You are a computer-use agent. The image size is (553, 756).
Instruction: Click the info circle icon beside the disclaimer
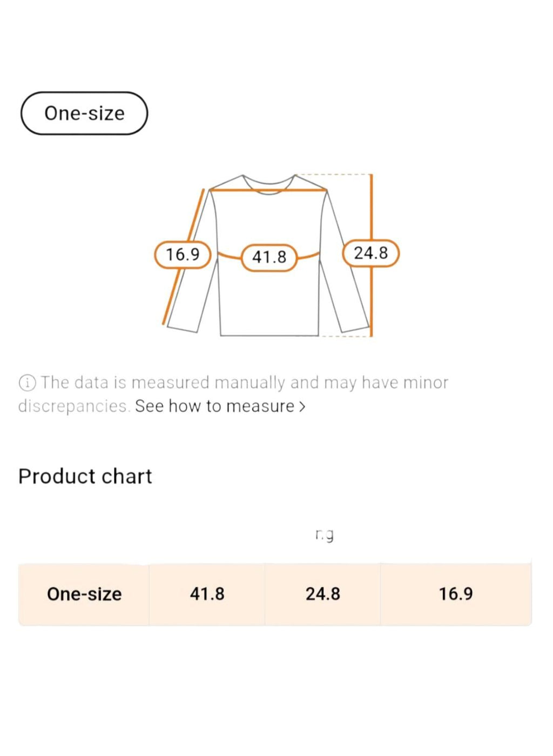click(28, 383)
